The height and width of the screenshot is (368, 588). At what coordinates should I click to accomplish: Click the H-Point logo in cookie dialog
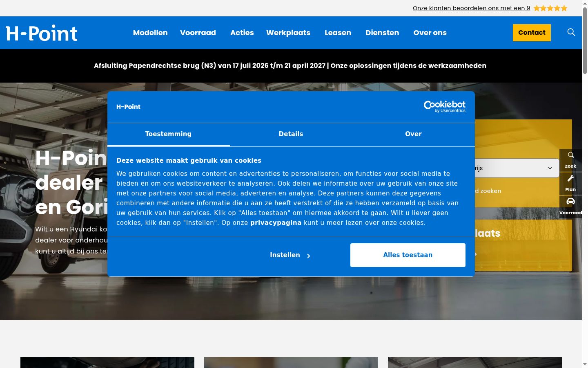(128, 107)
